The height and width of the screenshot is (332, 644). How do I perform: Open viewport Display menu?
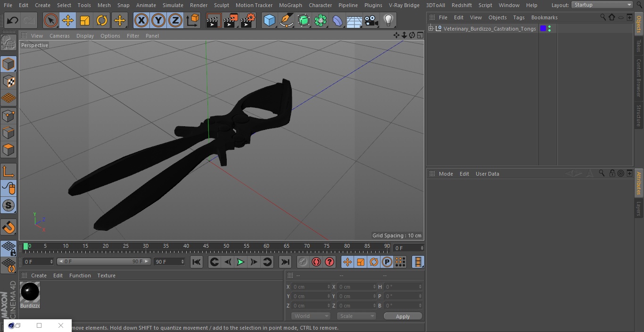[85, 36]
